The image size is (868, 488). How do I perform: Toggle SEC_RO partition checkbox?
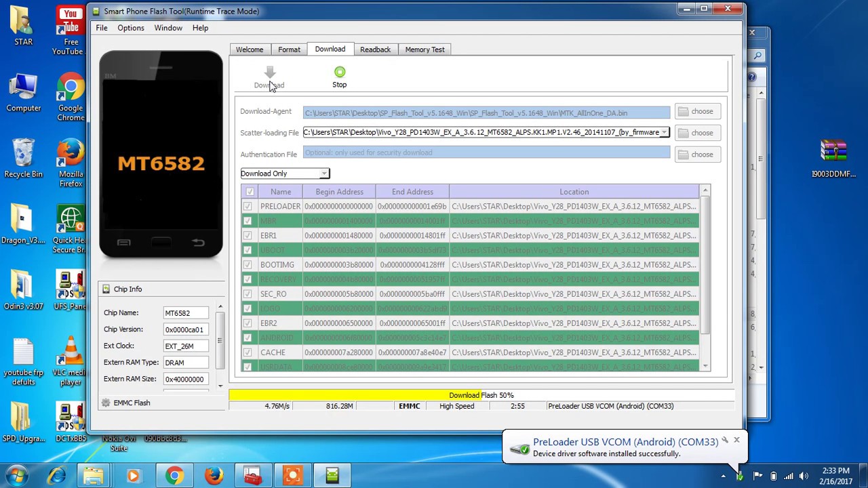[x=248, y=293]
